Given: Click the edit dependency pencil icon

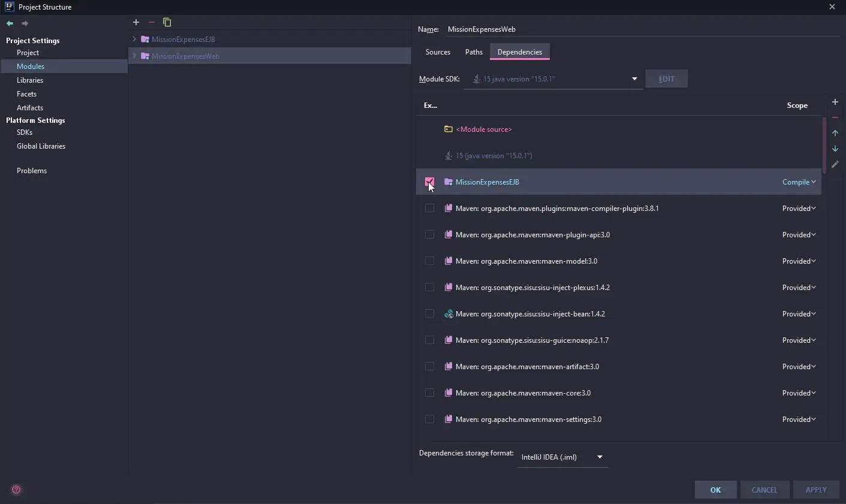Looking at the screenshot, I should 835,164.
